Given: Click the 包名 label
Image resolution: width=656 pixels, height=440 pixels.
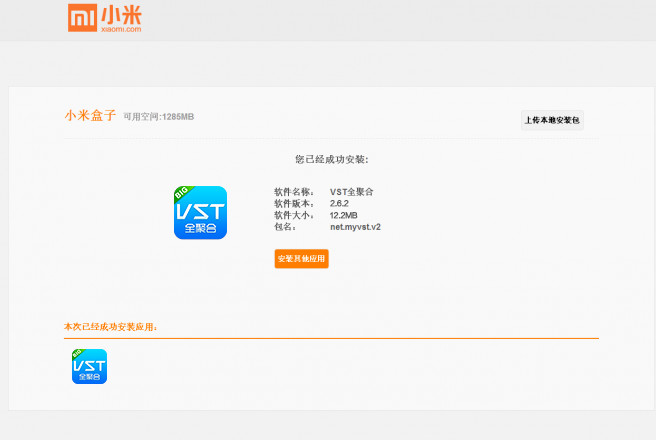Looking at the screenshot, I should point(284,227).
